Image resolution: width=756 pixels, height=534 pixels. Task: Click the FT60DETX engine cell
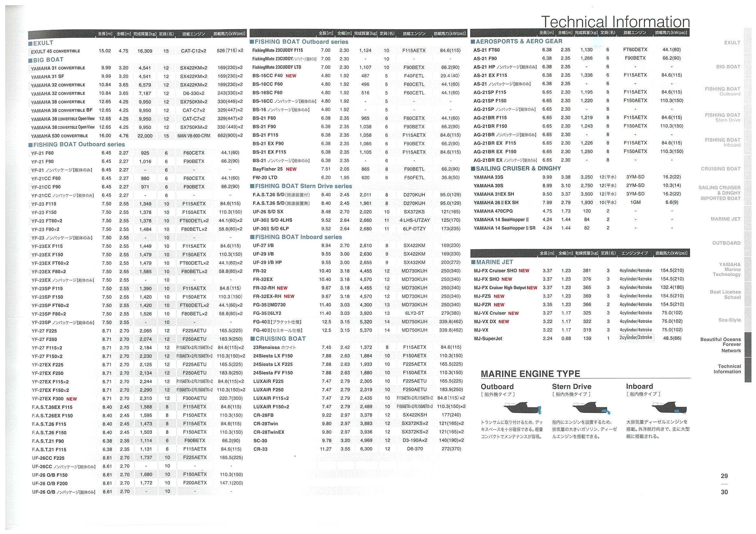pos(635,50)
